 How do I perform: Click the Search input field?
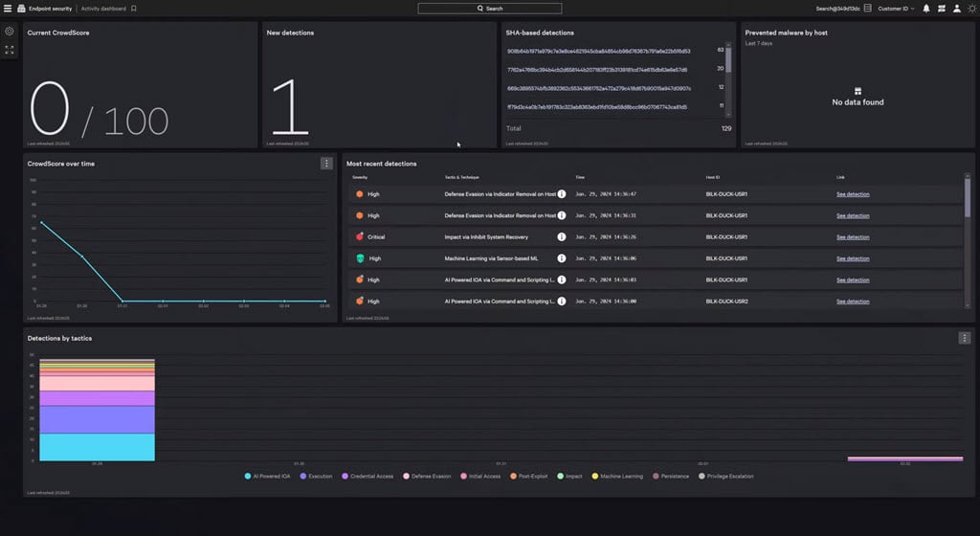point(489,8)
